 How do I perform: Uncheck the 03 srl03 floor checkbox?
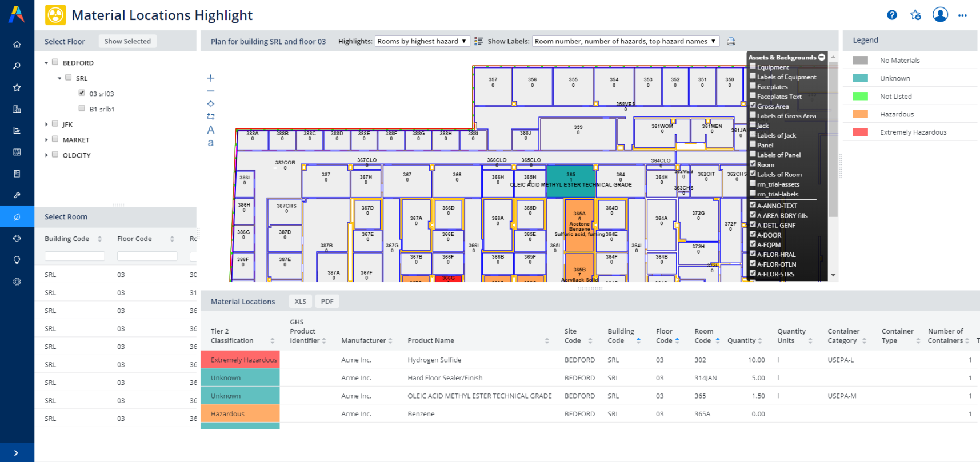click(x=82, y=93)
